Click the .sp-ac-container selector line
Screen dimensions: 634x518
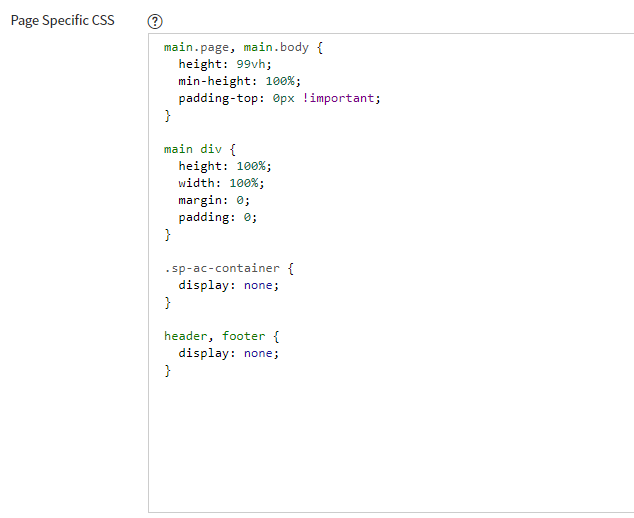coord(229,268)
